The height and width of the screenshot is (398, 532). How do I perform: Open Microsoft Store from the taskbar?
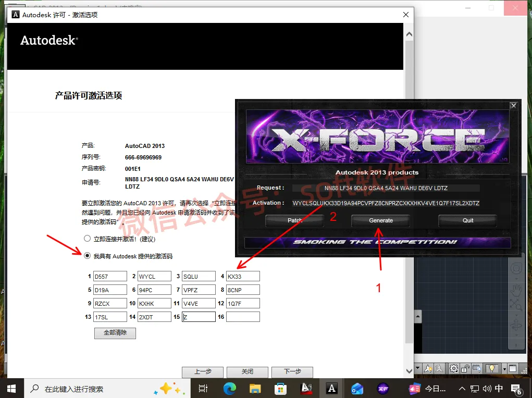pyautogui.click(x=280, y=389)
